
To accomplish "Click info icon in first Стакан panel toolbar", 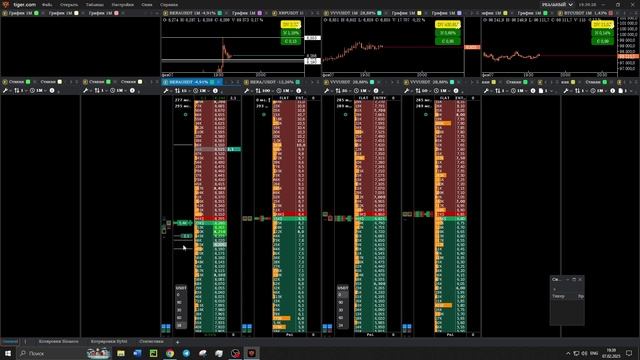I will [52, 91].
